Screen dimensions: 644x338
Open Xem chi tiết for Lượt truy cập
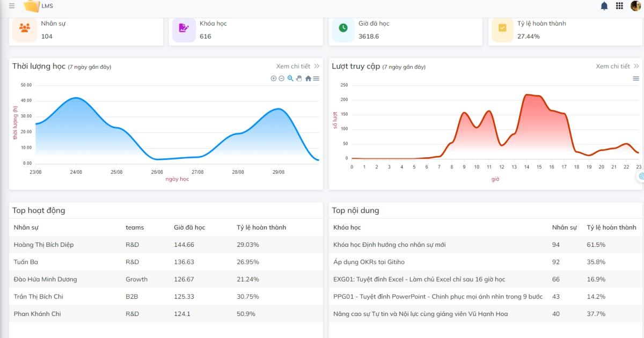pyautogui.click(x=617, y=67)
